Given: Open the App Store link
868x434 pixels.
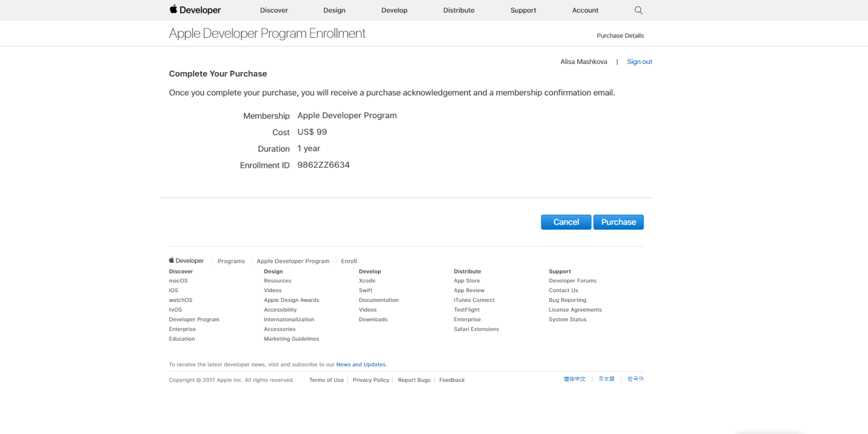Looking at the screenshot, I should [467, 281].
